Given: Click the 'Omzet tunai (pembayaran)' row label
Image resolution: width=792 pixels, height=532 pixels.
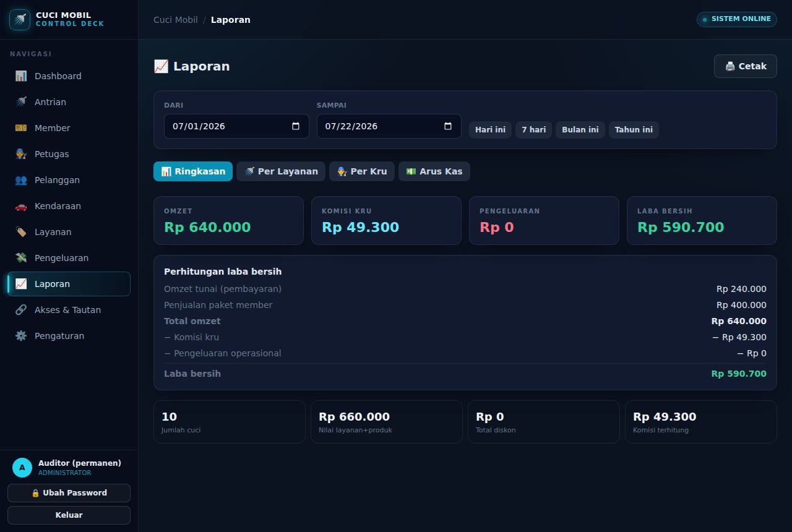Looking at the screenshot, I should [x=223, y=289].
